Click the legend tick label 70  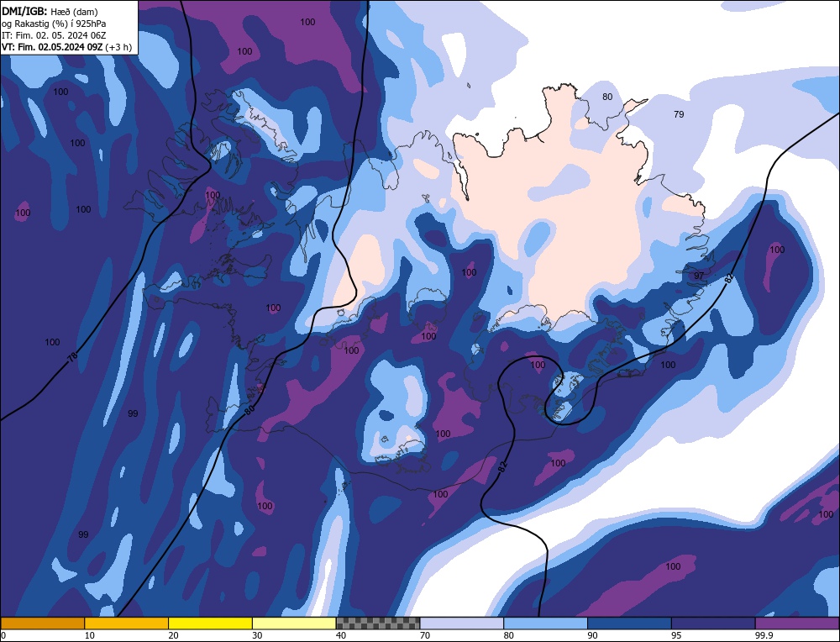tap(425, 635)
